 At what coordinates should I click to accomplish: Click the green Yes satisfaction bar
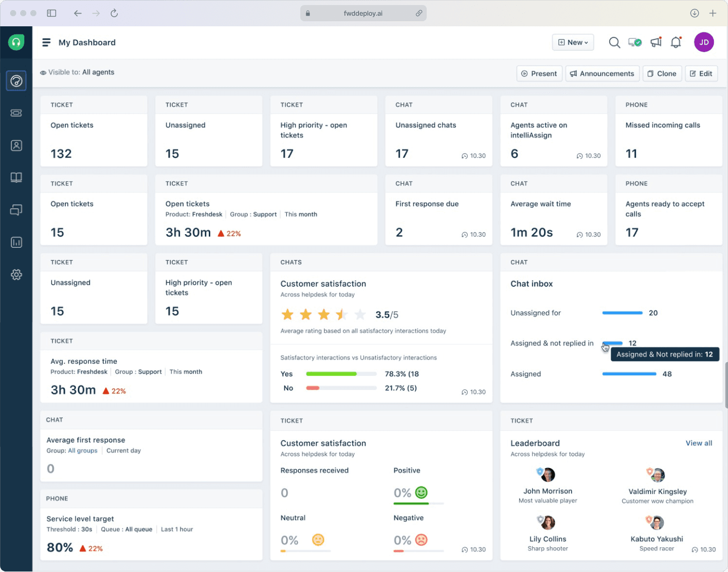(332, 374)
